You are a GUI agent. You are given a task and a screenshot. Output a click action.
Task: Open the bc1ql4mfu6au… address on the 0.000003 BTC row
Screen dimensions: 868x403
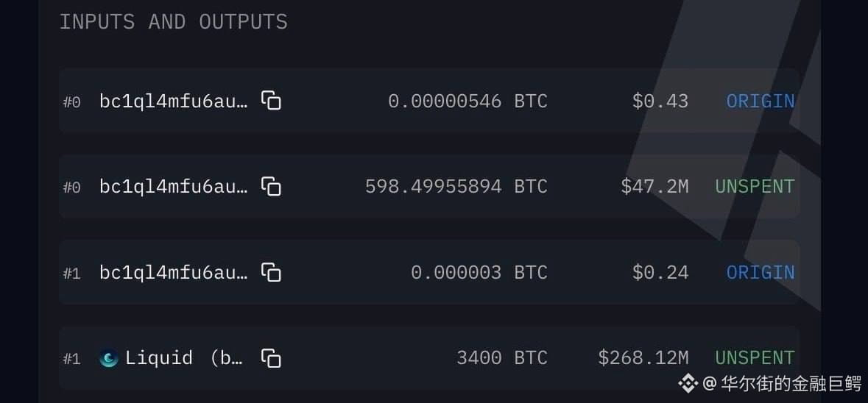tap(174, 273)
